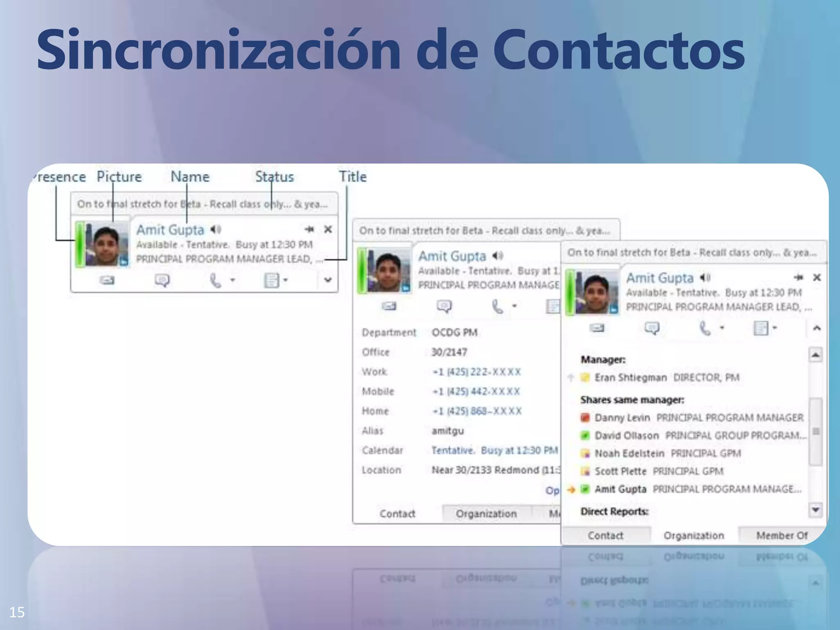This screenshot has width=840, height=630.
Task: Click notes options icon in right contact card
Action: [761, 328]
